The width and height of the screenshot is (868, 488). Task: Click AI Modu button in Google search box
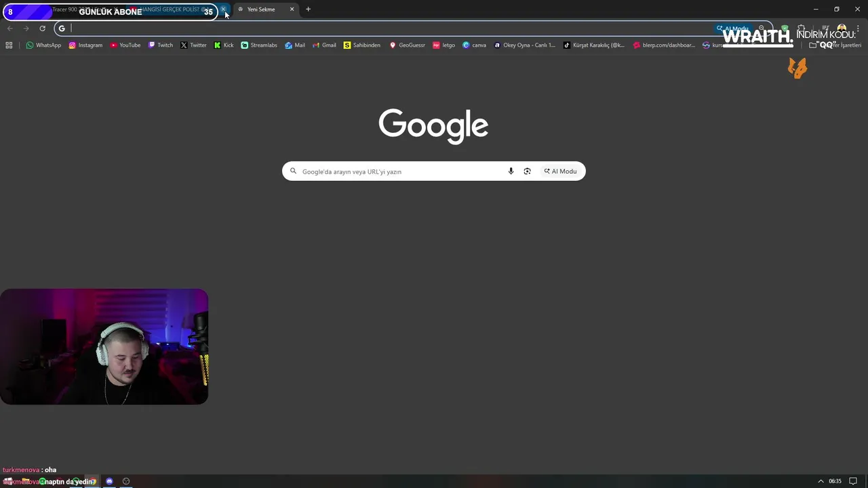(560, 171)
